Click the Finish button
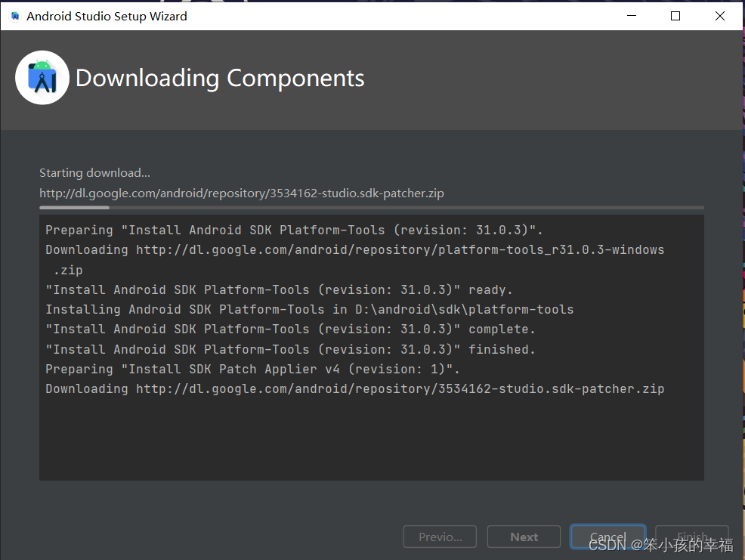 (691, 537)
